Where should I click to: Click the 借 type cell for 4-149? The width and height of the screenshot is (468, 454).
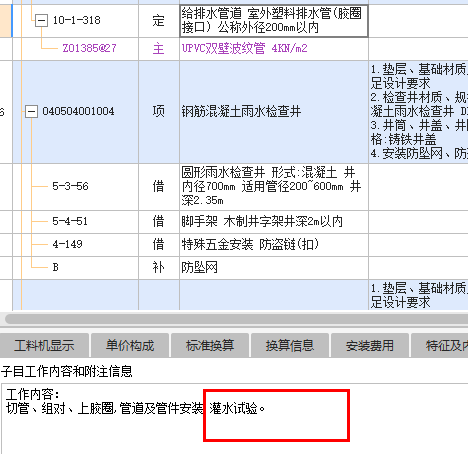[x=159, y=245]
